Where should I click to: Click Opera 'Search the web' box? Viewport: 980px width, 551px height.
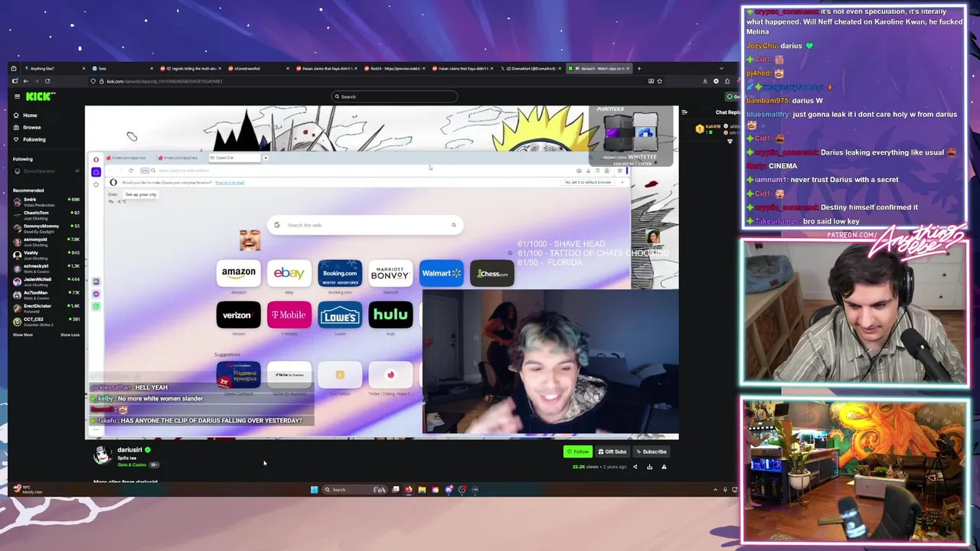pos(365,225)
